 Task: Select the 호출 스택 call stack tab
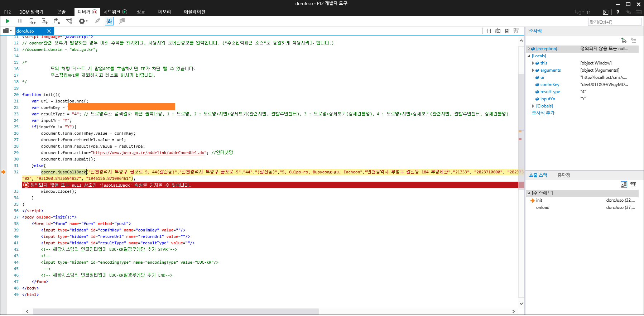click(x=538, y=175)
